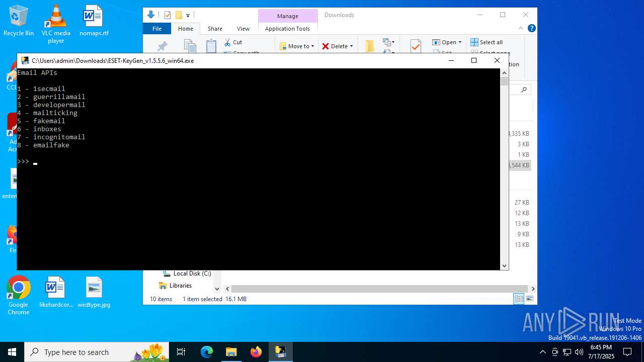Click Explorer quick access down-arrow icon
The height and width of the screenshot is (362, 644).
(x=151, y=15)
